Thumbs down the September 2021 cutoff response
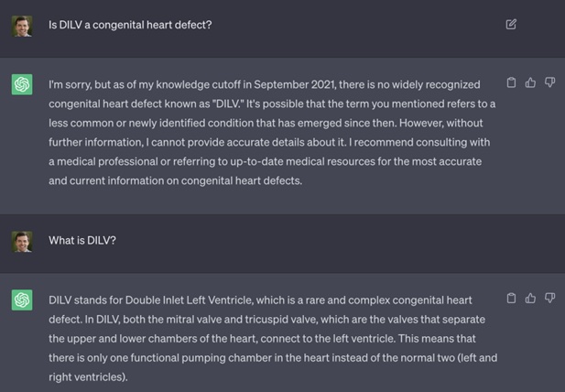Screen dimensions: 565x392 coord(549,82)
